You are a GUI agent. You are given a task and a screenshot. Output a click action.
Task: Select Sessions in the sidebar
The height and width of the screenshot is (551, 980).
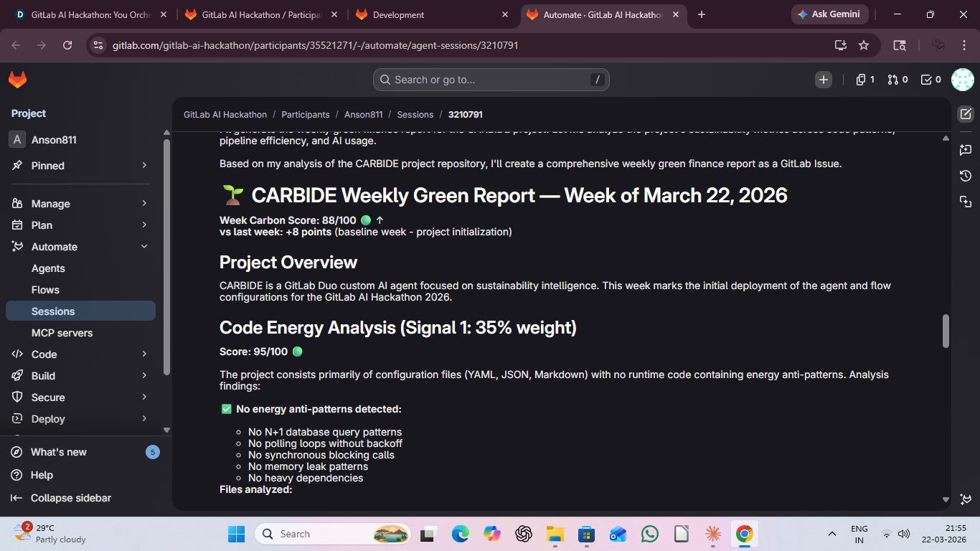(80, 311)
